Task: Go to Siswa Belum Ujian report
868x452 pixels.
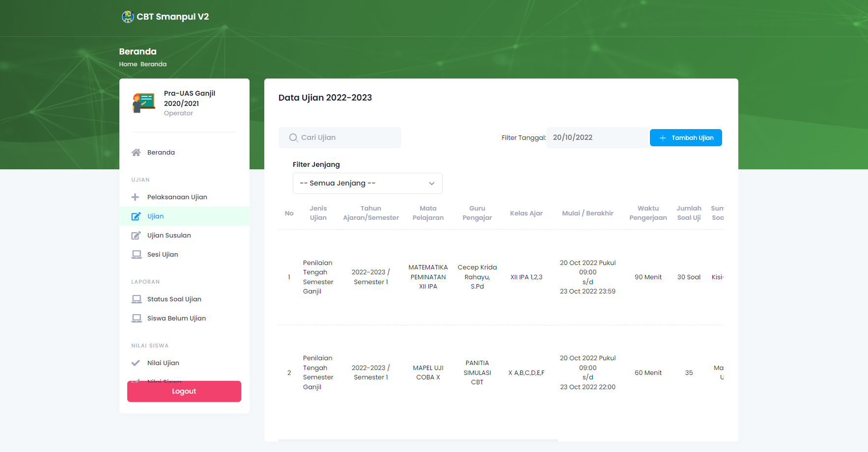Action: [176, 319]
